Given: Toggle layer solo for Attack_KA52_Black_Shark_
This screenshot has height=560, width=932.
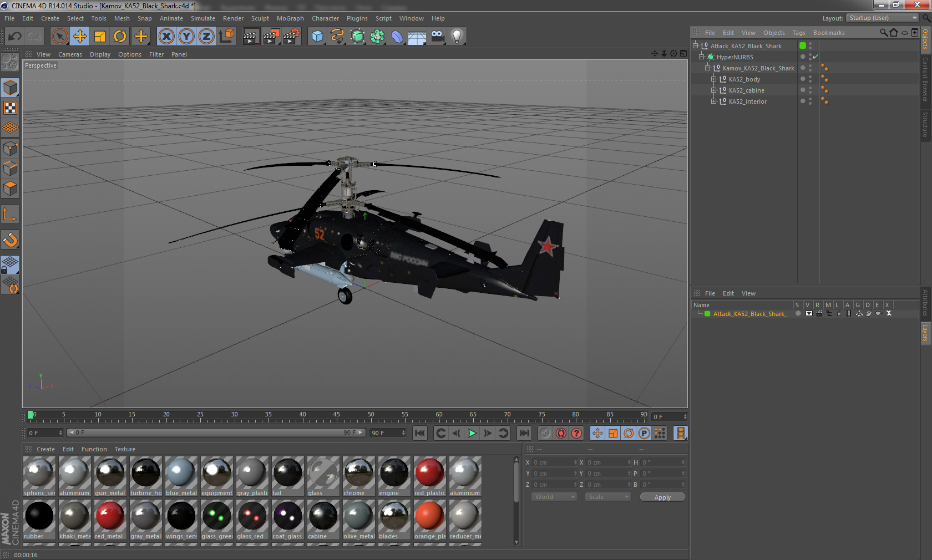Looking at the screenshot, I should pyautogui.click(x=798, y=313).
